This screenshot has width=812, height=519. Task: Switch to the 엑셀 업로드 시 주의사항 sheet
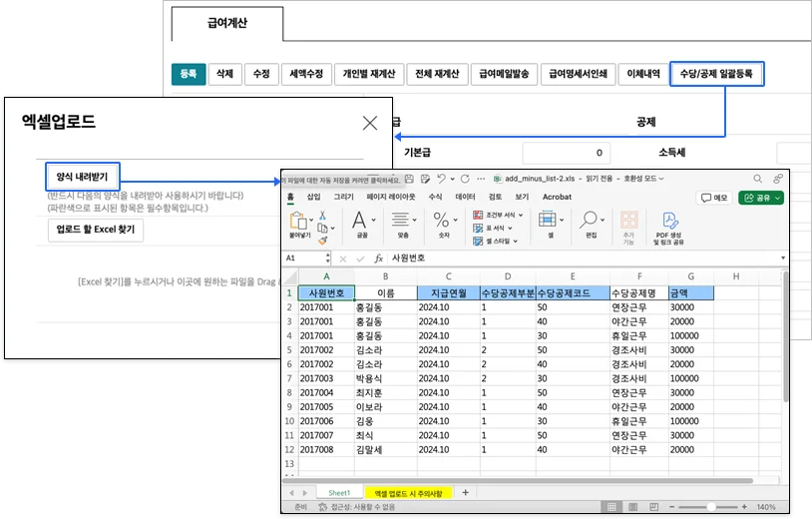(x=409, y=493)
